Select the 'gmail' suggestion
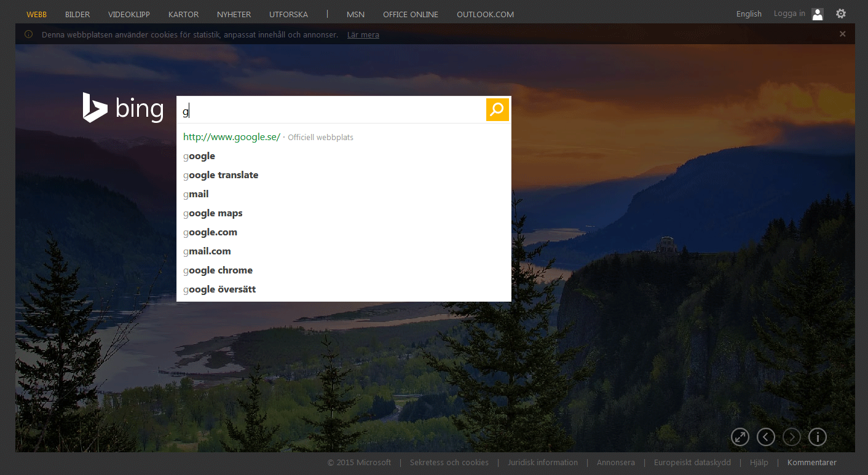868x475 pixels. (344, 194)
